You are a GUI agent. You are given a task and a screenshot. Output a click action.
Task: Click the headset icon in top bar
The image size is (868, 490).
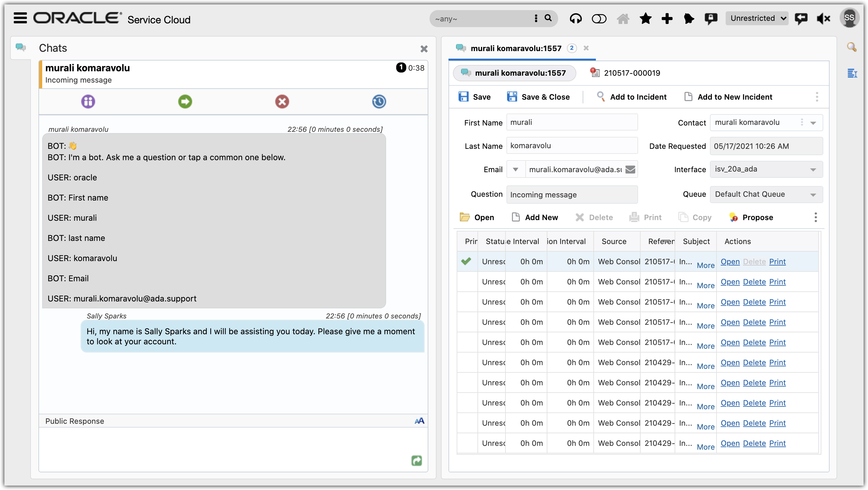tap(575, 19)
